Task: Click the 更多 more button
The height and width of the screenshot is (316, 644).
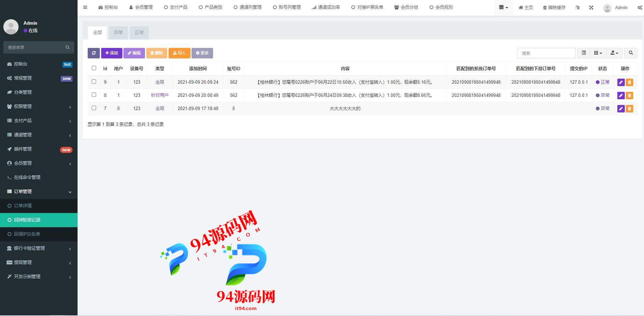Action: (202, 53)
